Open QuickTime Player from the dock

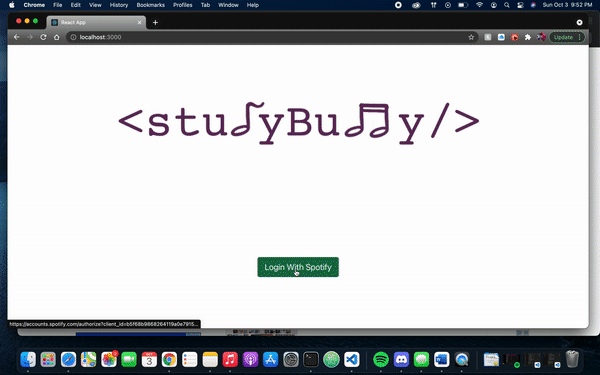click(462, 359)
